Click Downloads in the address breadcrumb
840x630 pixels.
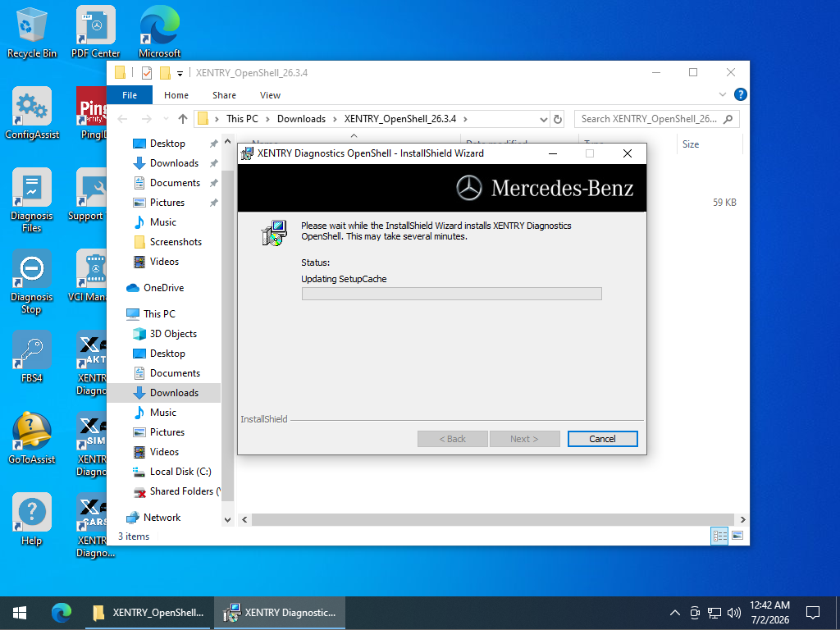[301, 119]
